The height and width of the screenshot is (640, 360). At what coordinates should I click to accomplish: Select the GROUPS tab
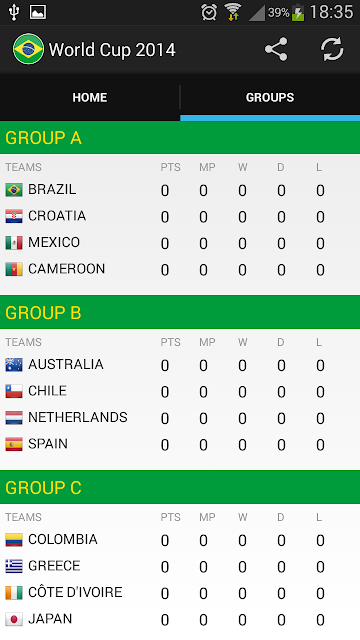click(x=270, y=97)
